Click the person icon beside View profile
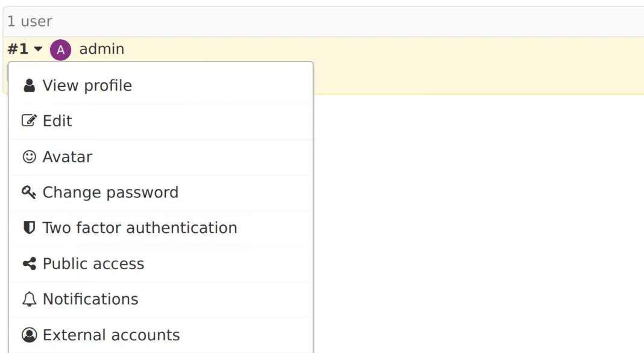Image resolution: width=644 pixels, height=353 pixels. [x=28, y=85]
